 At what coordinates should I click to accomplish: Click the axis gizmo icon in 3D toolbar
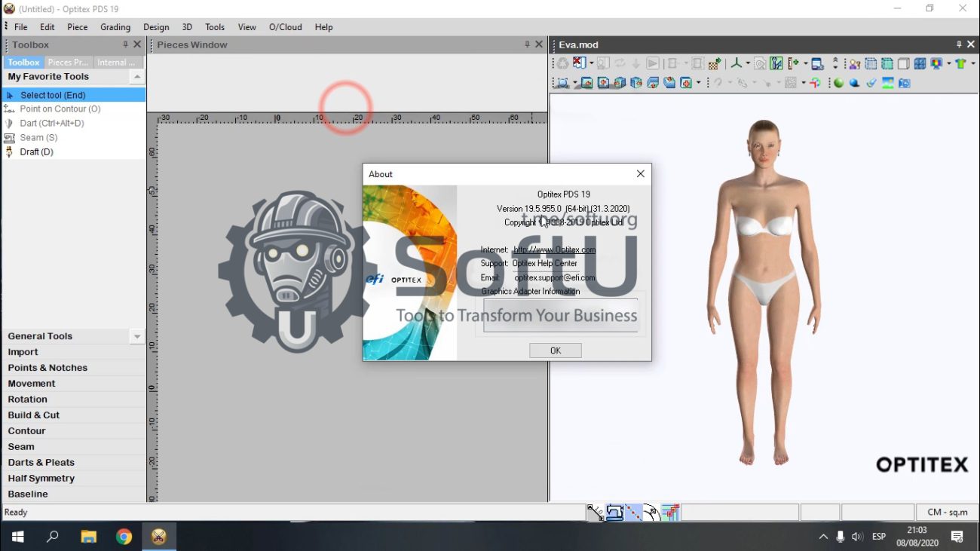click(737, 64)
